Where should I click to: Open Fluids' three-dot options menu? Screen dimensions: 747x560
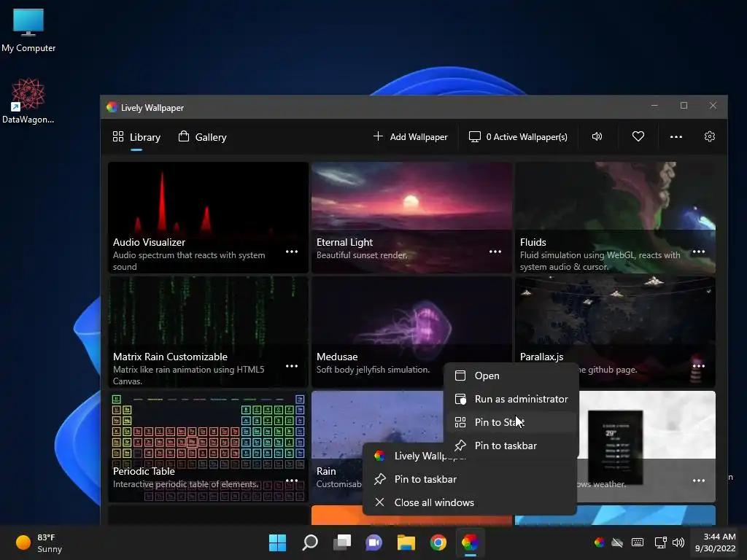698,252
